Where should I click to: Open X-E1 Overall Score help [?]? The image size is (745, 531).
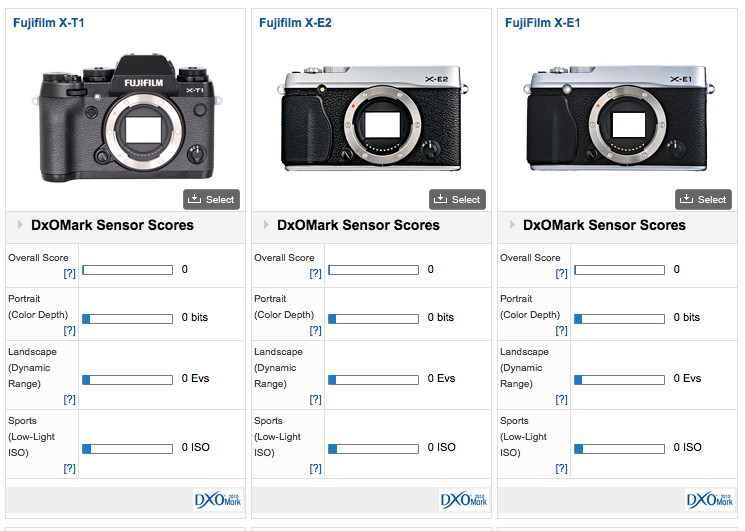pos(562,273)
